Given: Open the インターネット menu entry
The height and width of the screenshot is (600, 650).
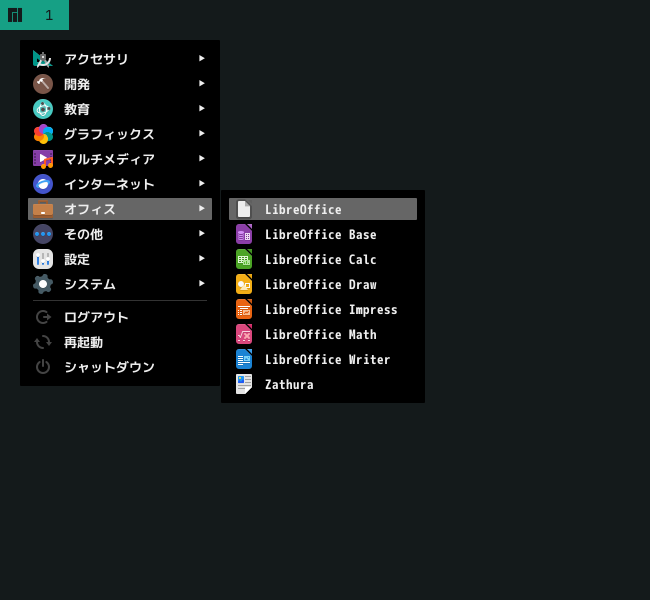Looking at the screenshot, I should 120,184.
